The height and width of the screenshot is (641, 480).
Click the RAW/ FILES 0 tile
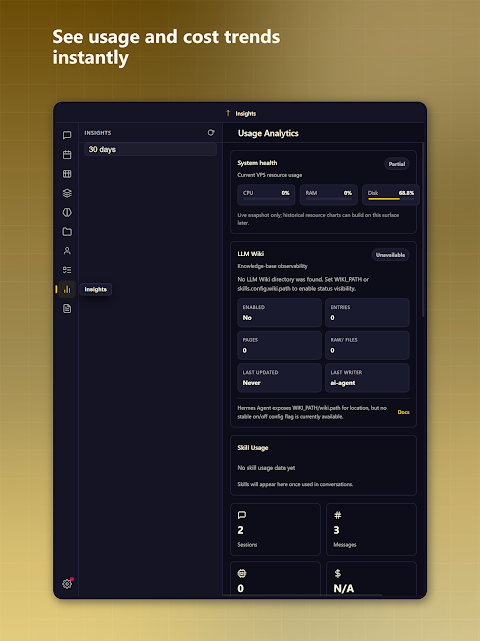pyautogui.click(x=367, y=345)
